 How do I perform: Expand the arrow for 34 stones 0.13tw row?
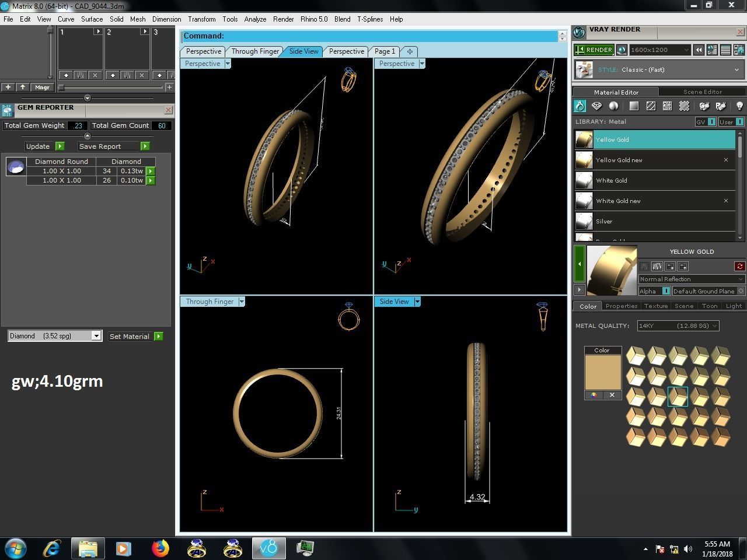[151, 171]
